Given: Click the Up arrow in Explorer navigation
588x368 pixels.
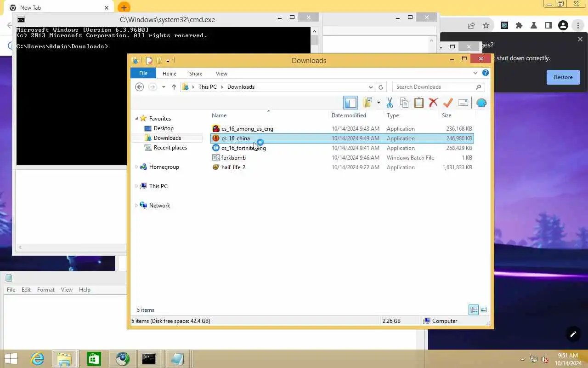Looking at the screenshot, I should tap(174, 87).
